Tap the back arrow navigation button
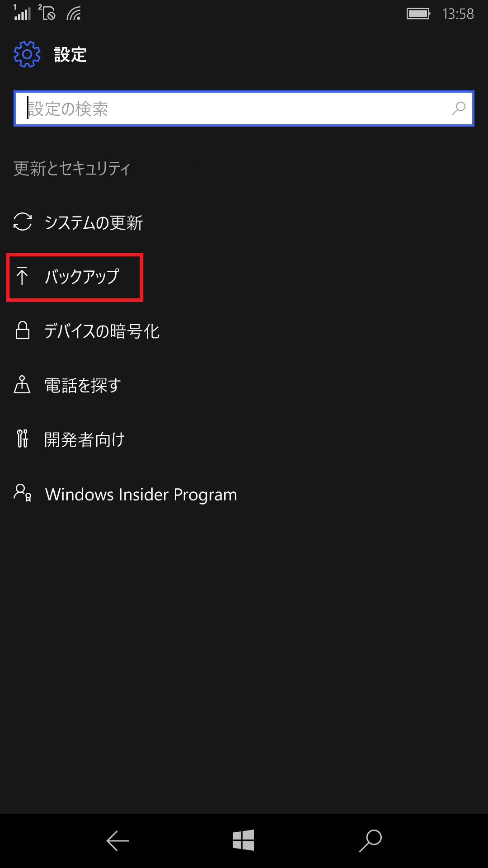Screen dimensions: 488x868 click(117, 841)
